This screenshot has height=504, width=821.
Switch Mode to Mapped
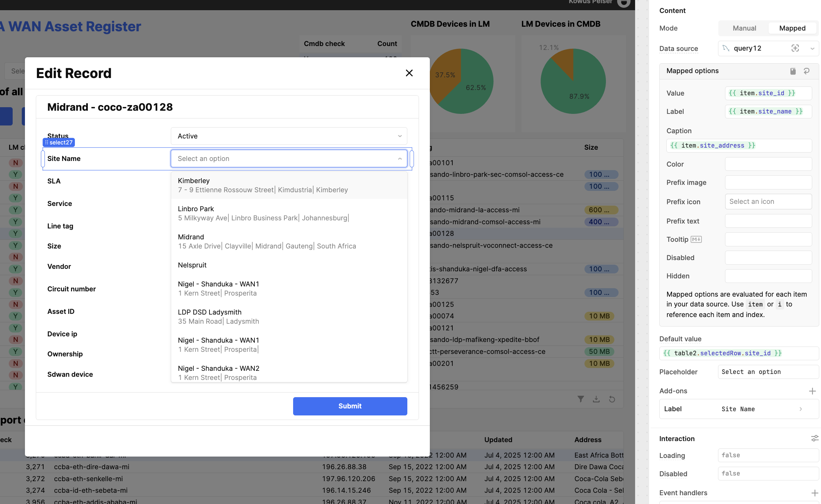(792, 28)
